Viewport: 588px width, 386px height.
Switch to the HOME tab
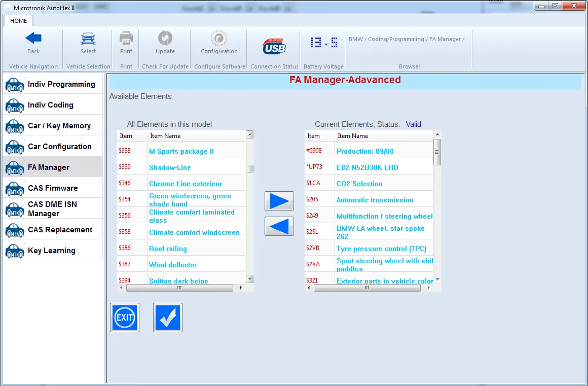(x=18, y=21)
